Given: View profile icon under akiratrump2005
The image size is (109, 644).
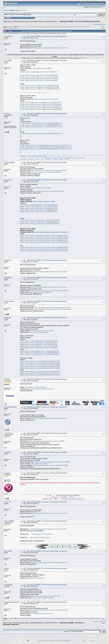Looking at the screenshot, I should (x=6, y=176).
